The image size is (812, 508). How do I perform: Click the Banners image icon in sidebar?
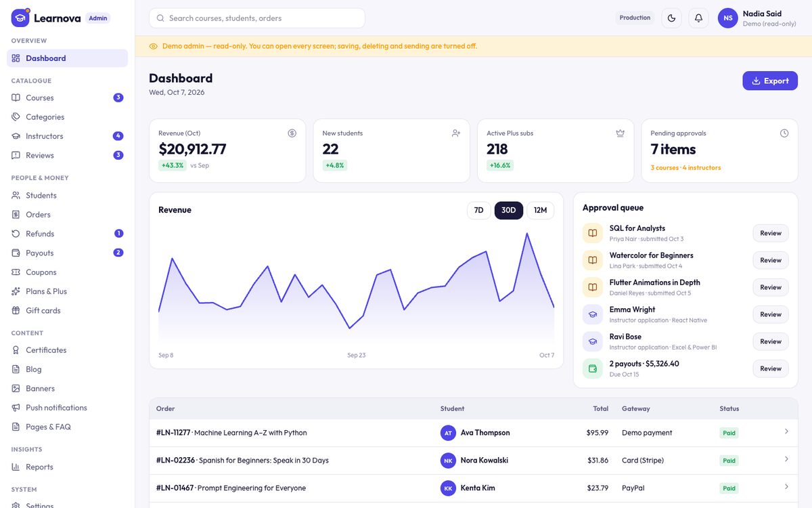16,389
